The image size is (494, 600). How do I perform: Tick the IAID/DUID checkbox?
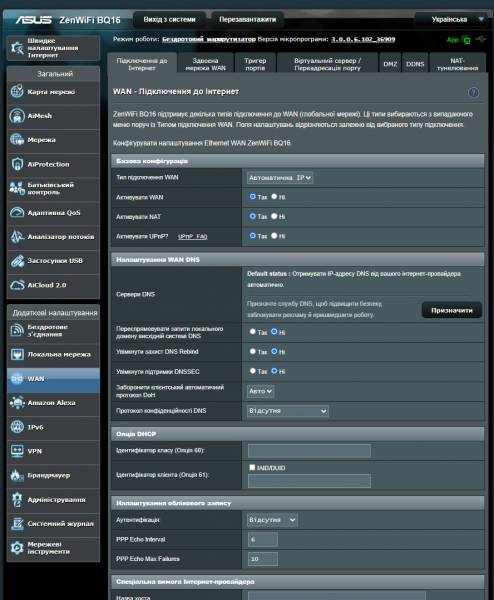click(x=252, y=467)
